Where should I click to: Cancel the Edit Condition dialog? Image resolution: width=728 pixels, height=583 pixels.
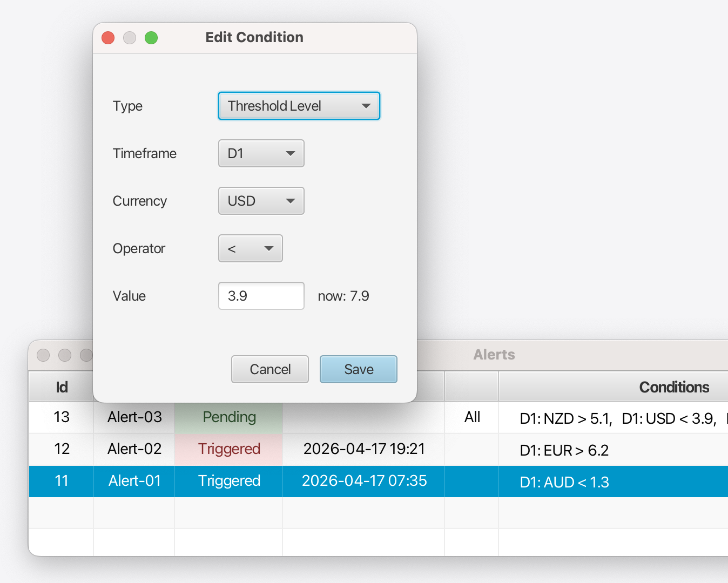(269, 369)
